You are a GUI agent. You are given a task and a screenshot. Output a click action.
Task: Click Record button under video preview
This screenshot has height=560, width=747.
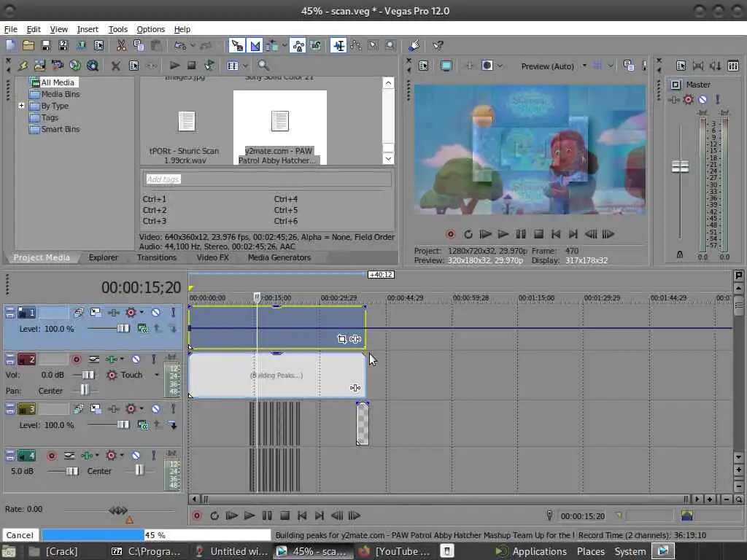pyautogui.click(x=450, y=234)
